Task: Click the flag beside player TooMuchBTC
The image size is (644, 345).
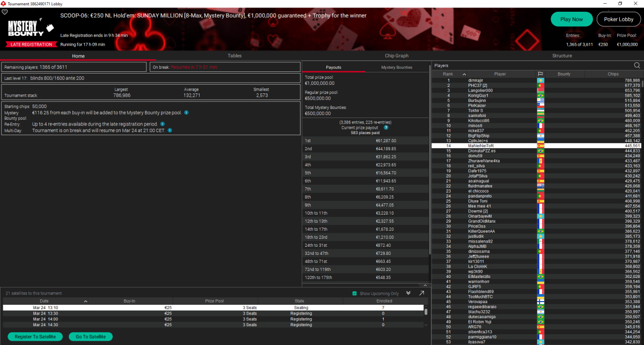Action: (540, 297)
